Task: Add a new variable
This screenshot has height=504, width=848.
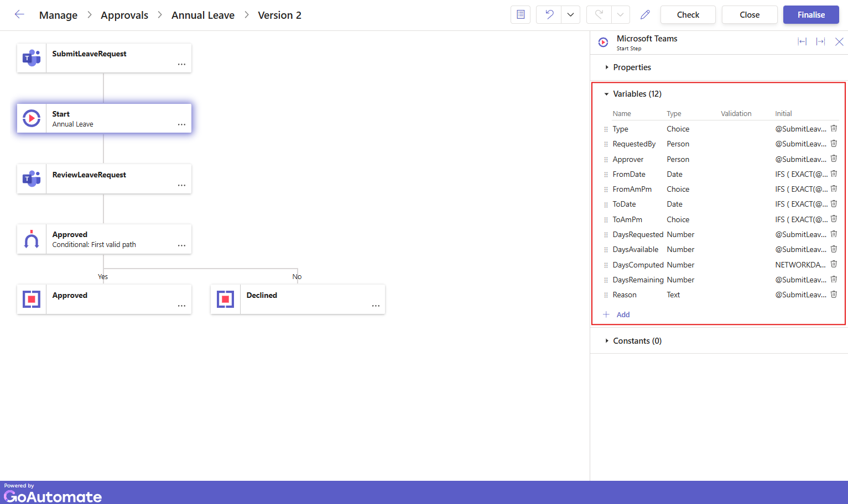Action: click(622, 314)
